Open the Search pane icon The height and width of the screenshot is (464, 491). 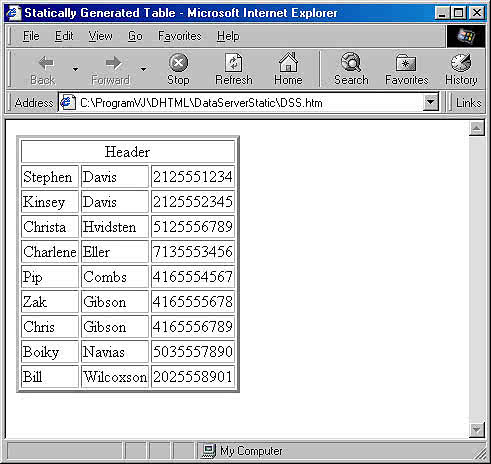[351, 62]
